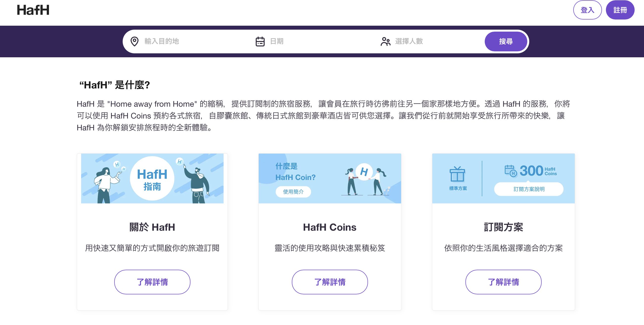644x325 pixels.
Task: Click the people icon for guest count
Action: 385,41
